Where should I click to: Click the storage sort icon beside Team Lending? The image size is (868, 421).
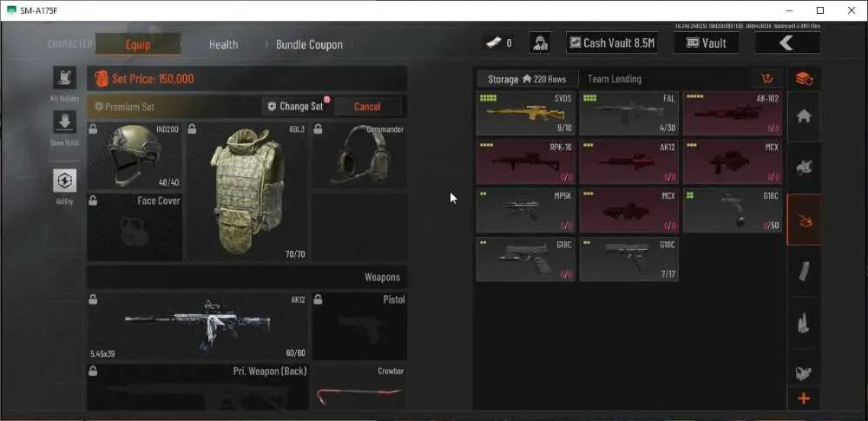(x=767, y=79)
